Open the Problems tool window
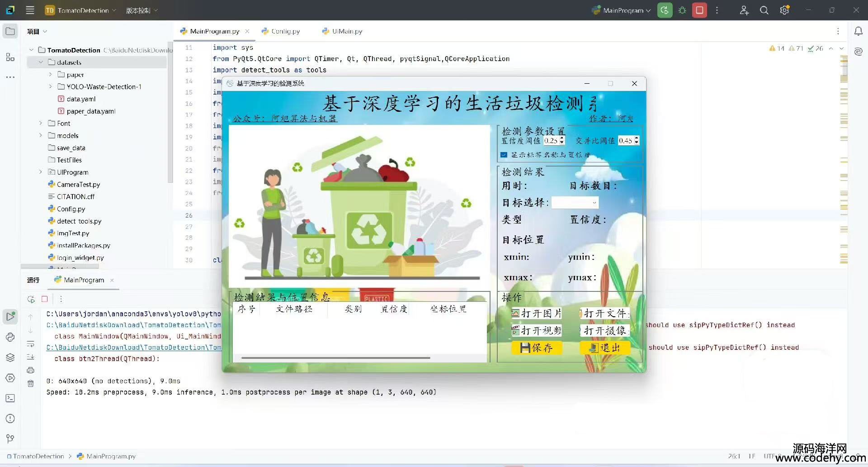868x467 pixels. pos(10,419)
